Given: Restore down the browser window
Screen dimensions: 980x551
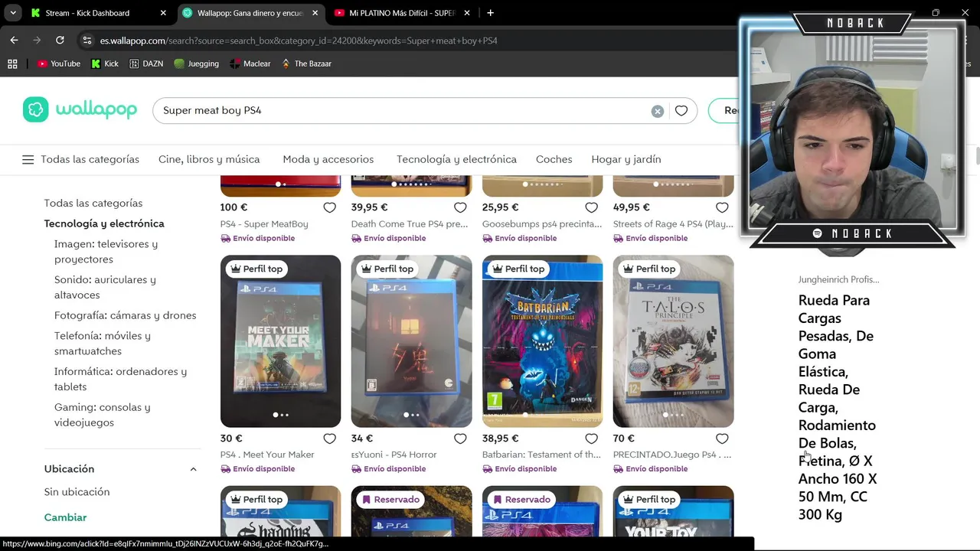Looking at the screenshot, I should pyautogui.click(x=936, y=13).
